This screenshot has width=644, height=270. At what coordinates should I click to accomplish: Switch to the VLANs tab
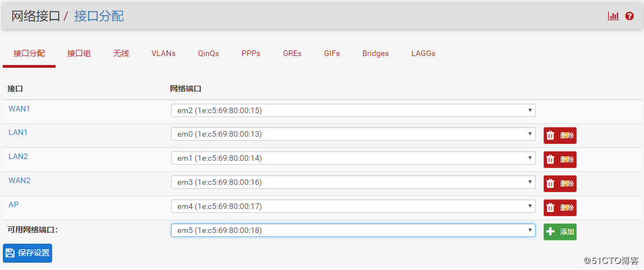(163, 54)
